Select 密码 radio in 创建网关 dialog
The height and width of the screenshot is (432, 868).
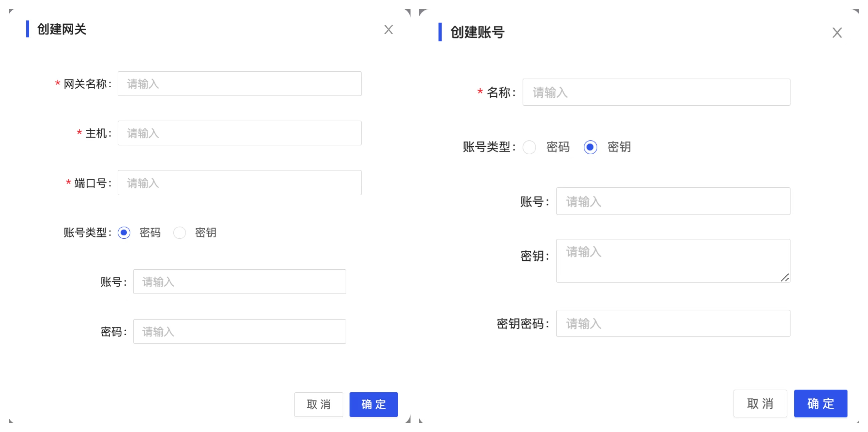click(124, 233)
